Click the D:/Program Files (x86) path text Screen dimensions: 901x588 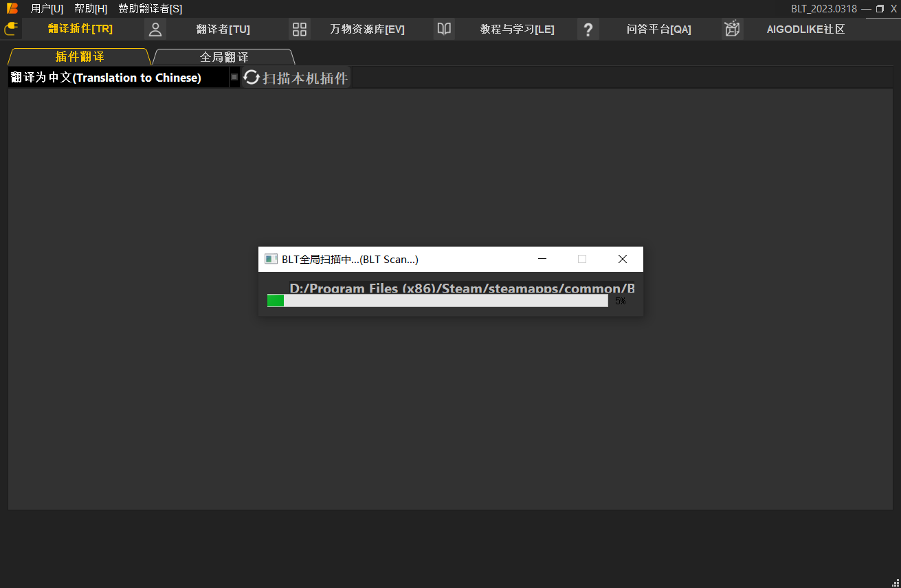click(x=462, y=288)
